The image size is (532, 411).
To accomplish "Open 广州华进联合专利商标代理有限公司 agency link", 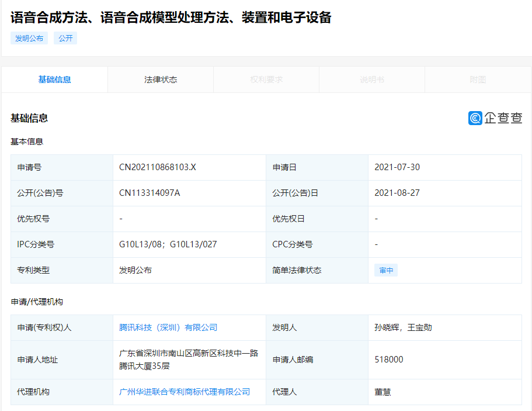I will coord(185,392).
